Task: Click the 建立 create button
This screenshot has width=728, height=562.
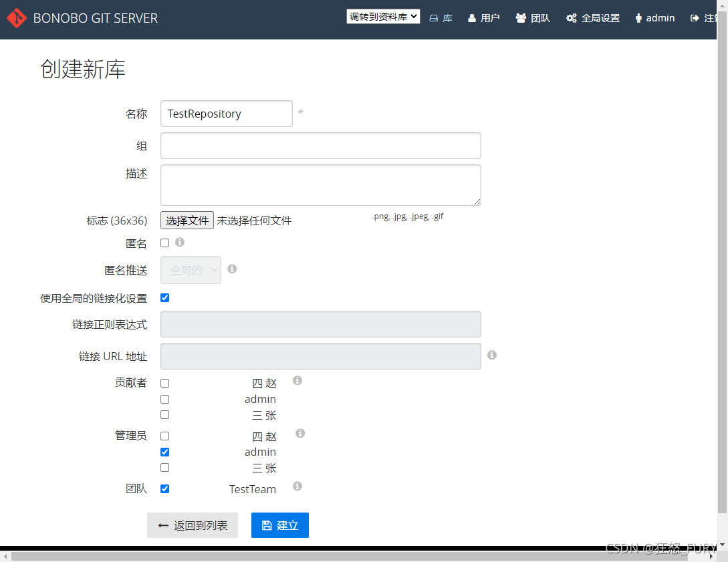Action: tap(279, 525)
